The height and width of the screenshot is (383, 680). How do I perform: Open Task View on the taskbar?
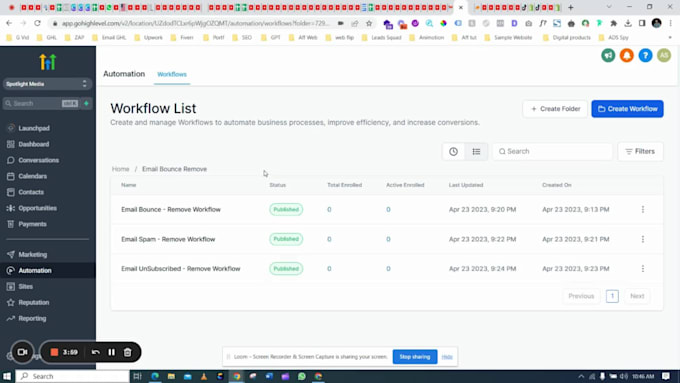pyautogui.click(x=137, y=376)
